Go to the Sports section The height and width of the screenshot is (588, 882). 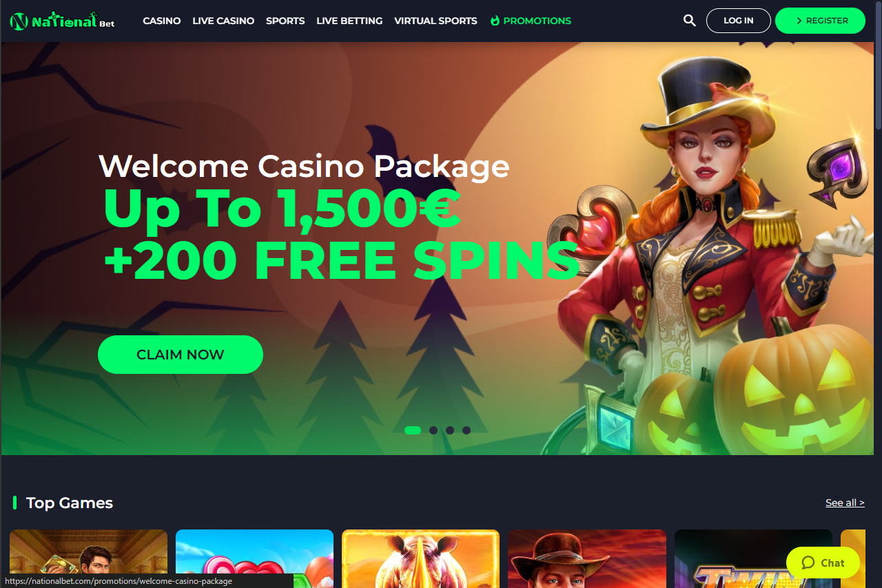(285, 21)
